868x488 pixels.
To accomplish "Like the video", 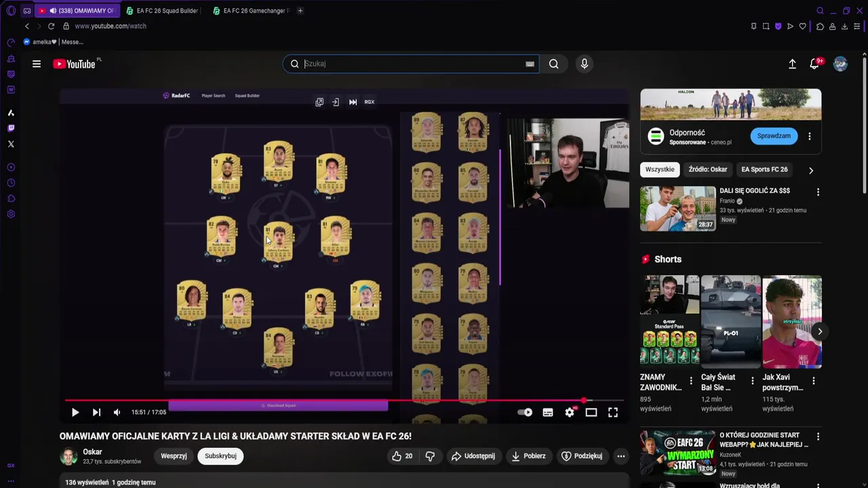I will click(402, 456).
